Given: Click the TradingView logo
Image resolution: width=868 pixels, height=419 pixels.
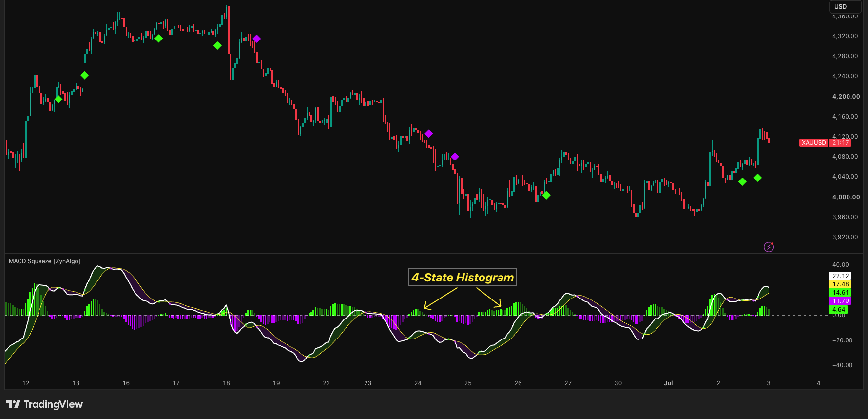Looking at the screenshot, I should coord(44,404).
